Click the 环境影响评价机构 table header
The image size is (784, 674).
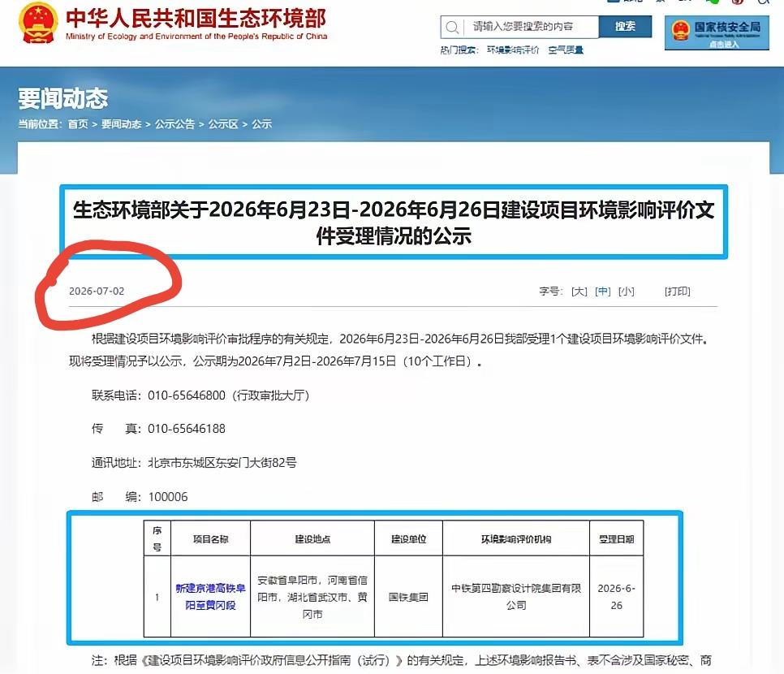tap(516, 539)
